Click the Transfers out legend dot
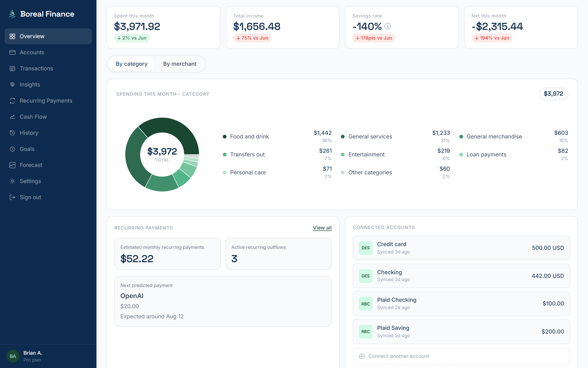This screenshot has height=368, width=588. click(224, 155)
